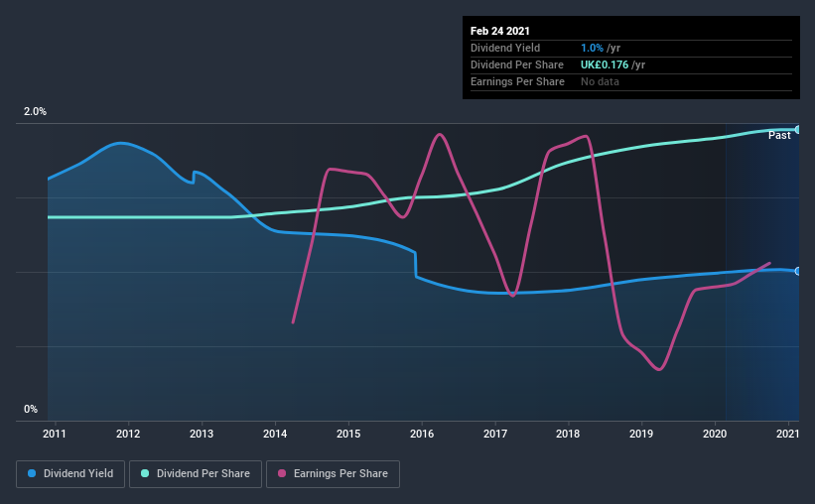Click the 2.0% y-axis label
The height and width of the screenshot is (504, 815).
tap(35, 112)
